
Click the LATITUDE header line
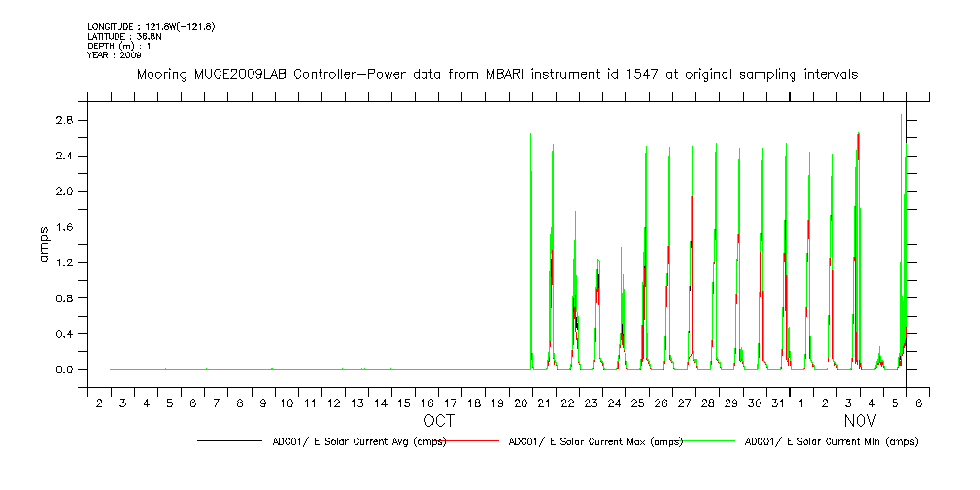click(x=123, y=36)
